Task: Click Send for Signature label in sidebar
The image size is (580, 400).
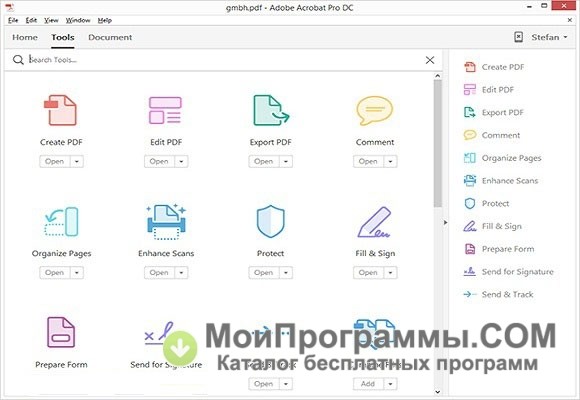Action: pyautogui.click(x=517, y=272)
